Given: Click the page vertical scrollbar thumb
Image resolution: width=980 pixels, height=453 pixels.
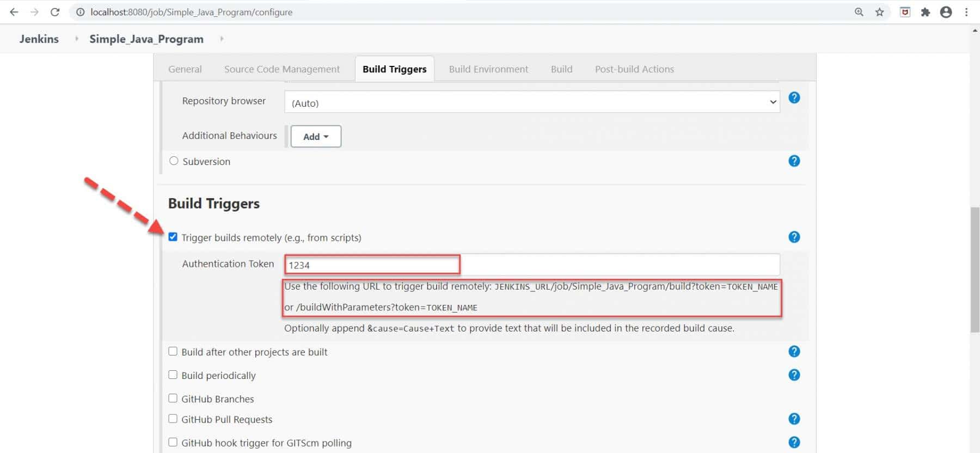Looking at the screenshot, I should click(975, 270).
